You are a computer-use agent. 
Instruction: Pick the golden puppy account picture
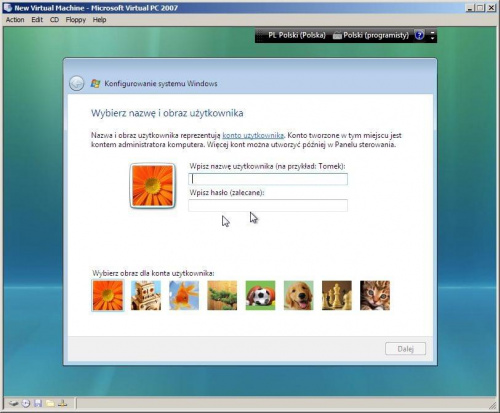298,295
